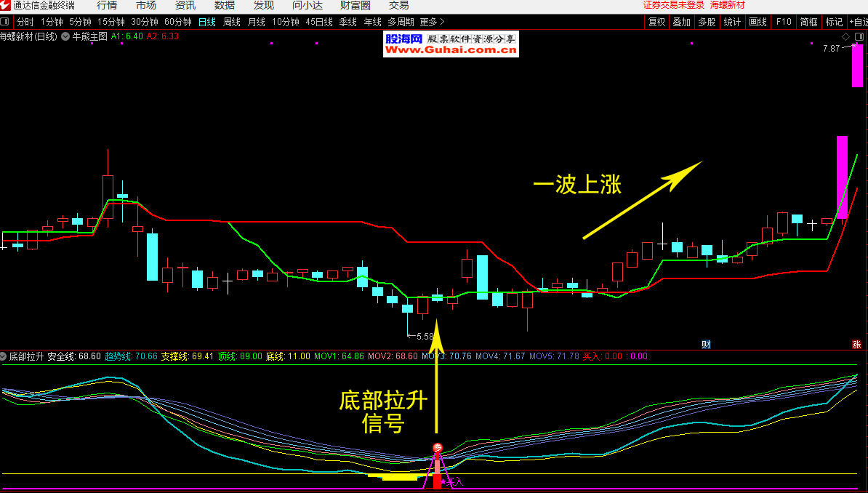The width and height of the screenshot is (868, 493).
Task: Open the Guhai.com.cn watermark banner
Action: click(451, 44)
